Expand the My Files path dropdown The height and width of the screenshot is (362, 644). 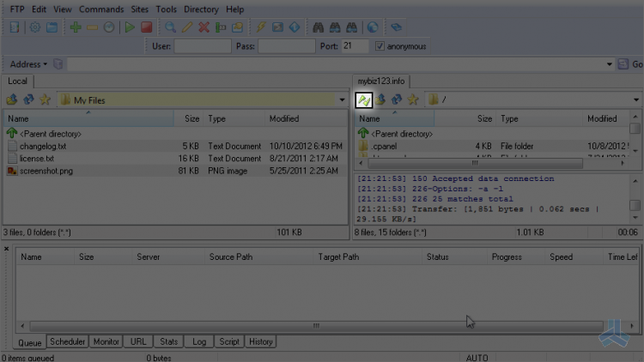[x=342, y=100]
